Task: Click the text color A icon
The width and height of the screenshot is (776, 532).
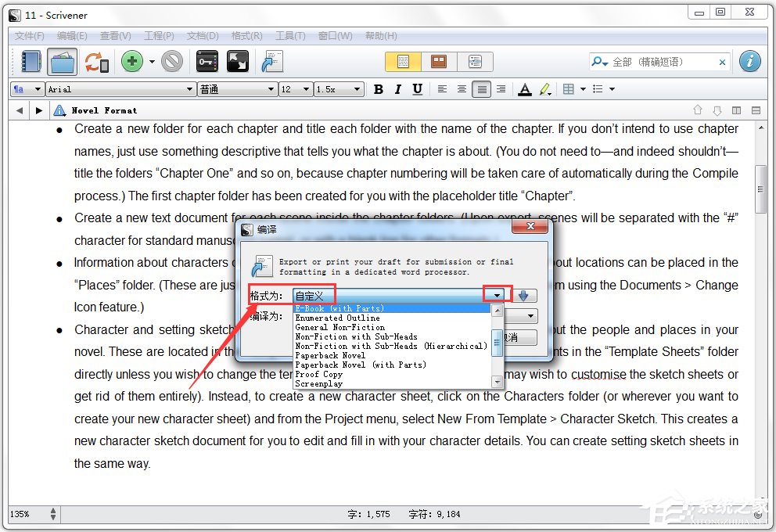Action: (x=525, y=89)
